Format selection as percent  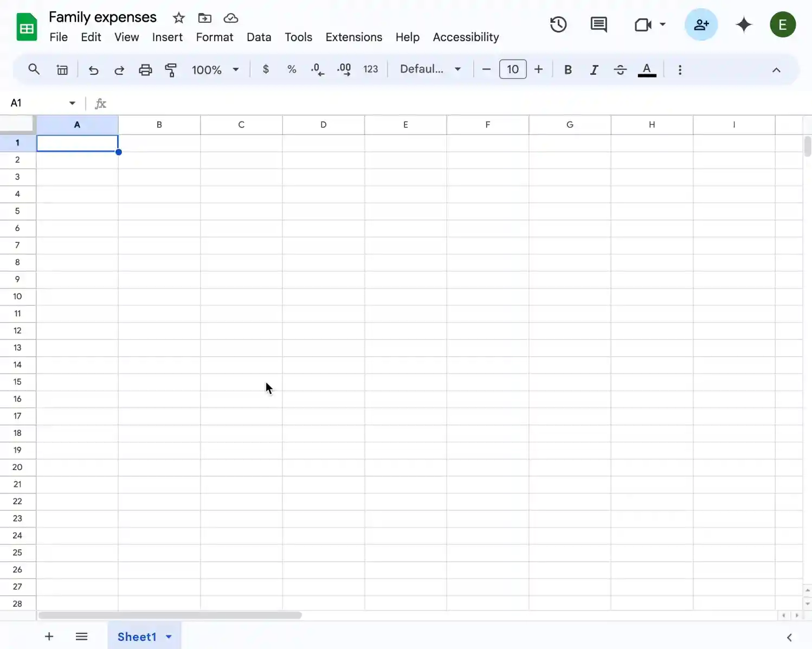(x=292, y=69)
